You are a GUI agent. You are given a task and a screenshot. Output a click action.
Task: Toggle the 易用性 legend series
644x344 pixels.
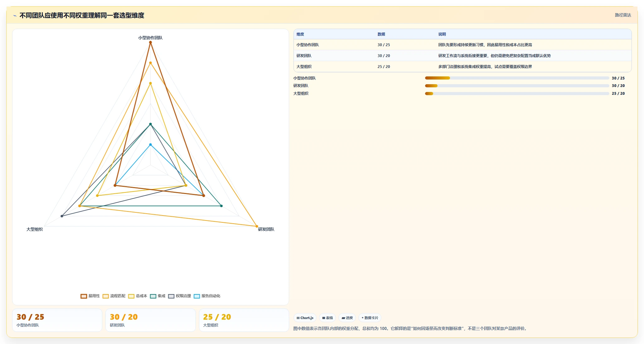click(90, 296)
